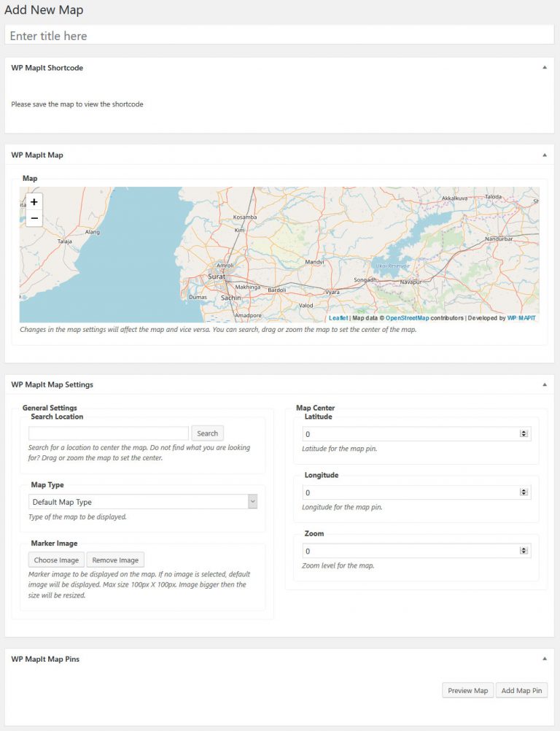Click Choose Image for marker
The width and height of the screenshot is (560, 731).
pos(56,560)
